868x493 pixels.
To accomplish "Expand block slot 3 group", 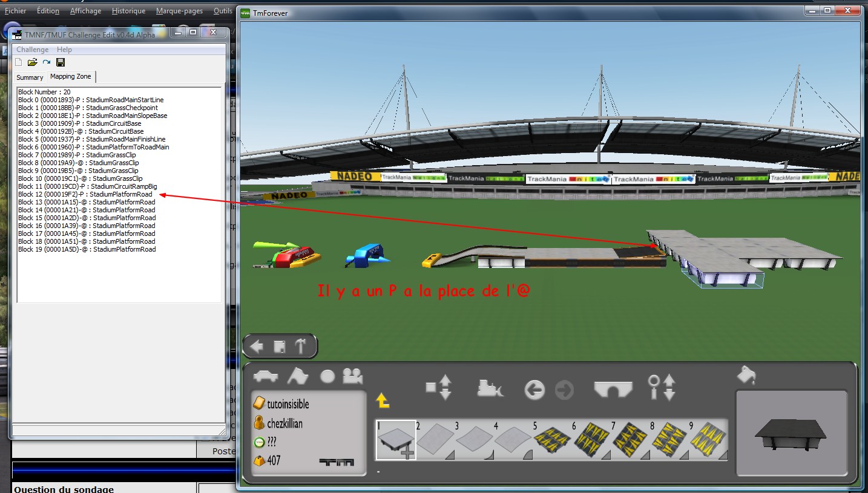I will click(474, 440).
